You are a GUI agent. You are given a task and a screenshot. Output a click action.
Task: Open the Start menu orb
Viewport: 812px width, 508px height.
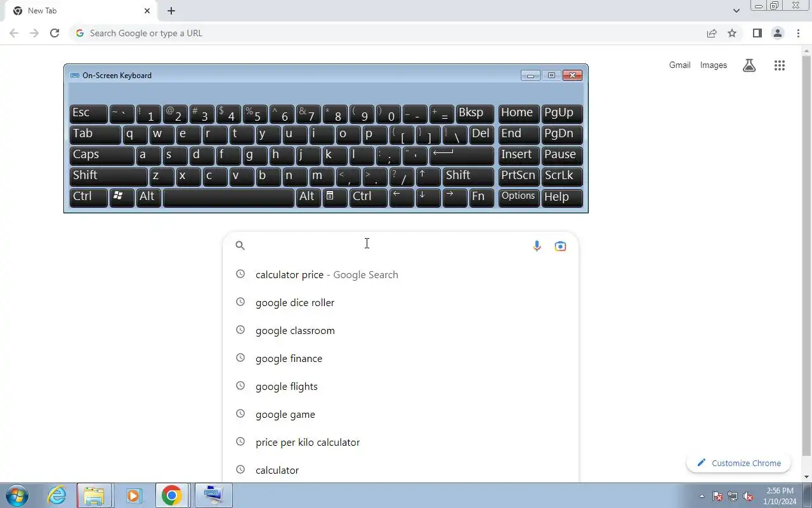point(17,495)
